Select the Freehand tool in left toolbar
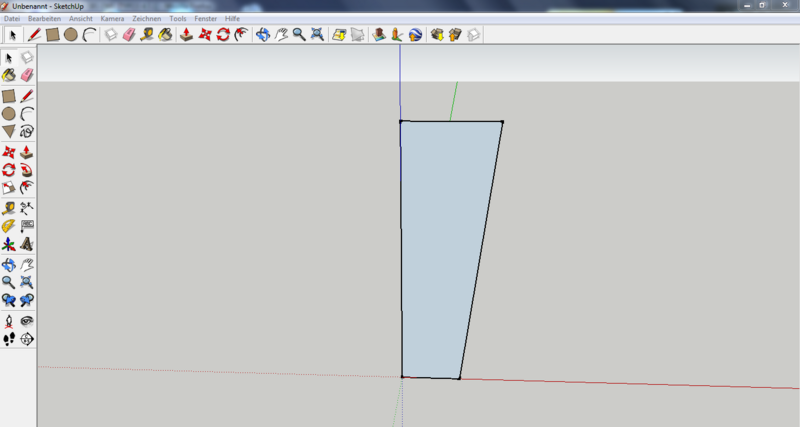 click(27, 131)
